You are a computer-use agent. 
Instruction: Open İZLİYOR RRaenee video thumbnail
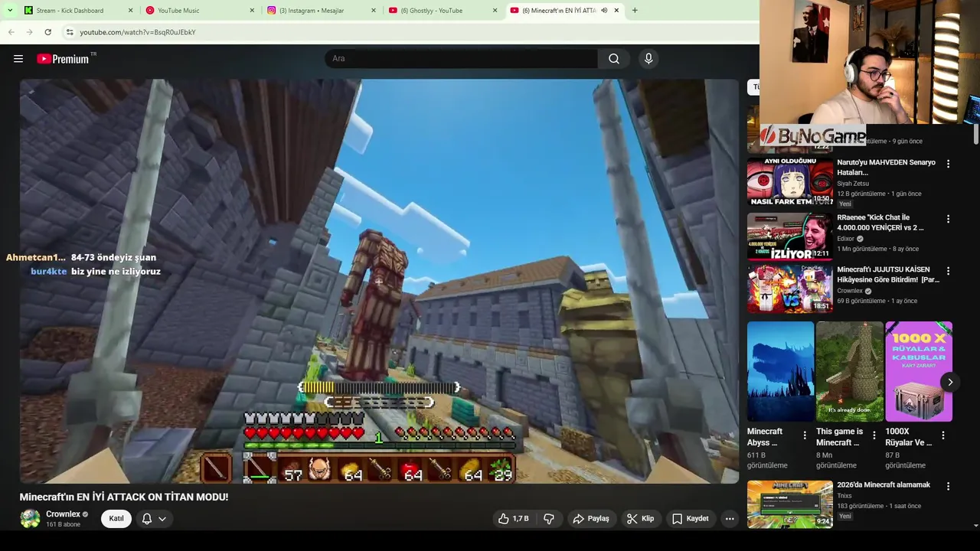(790, 236)
